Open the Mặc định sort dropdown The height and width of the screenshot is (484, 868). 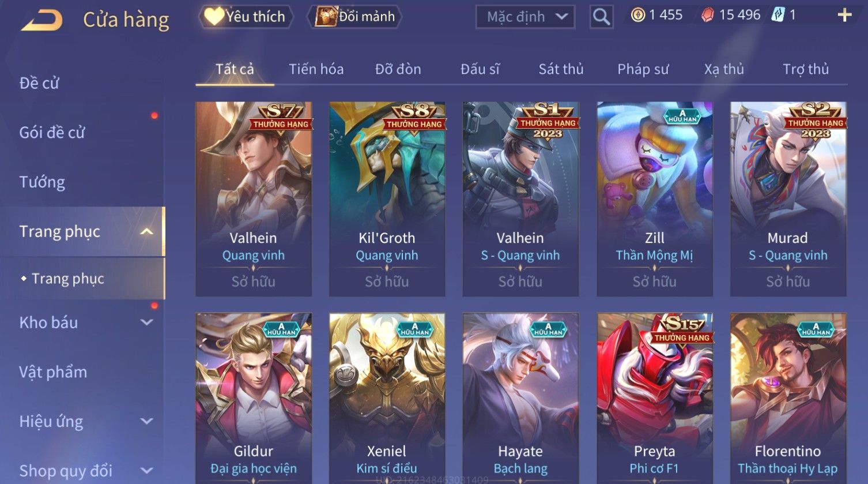click(x=526, y=17)
